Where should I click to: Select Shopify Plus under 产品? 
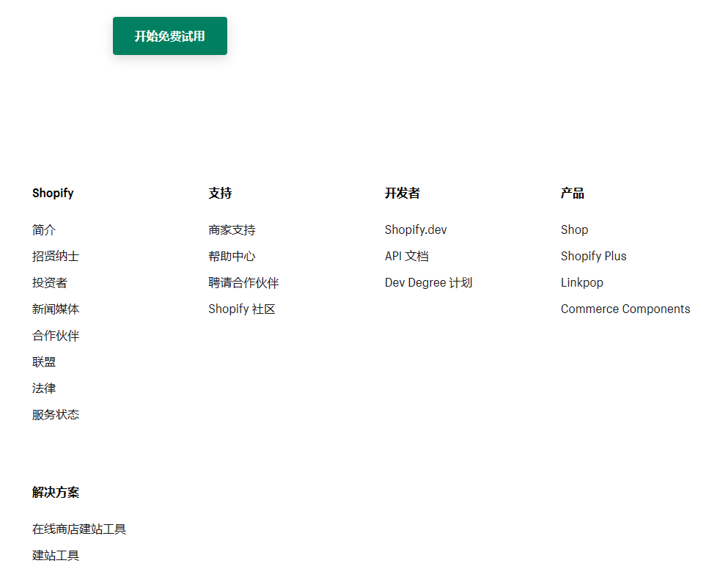click(594, 256)
